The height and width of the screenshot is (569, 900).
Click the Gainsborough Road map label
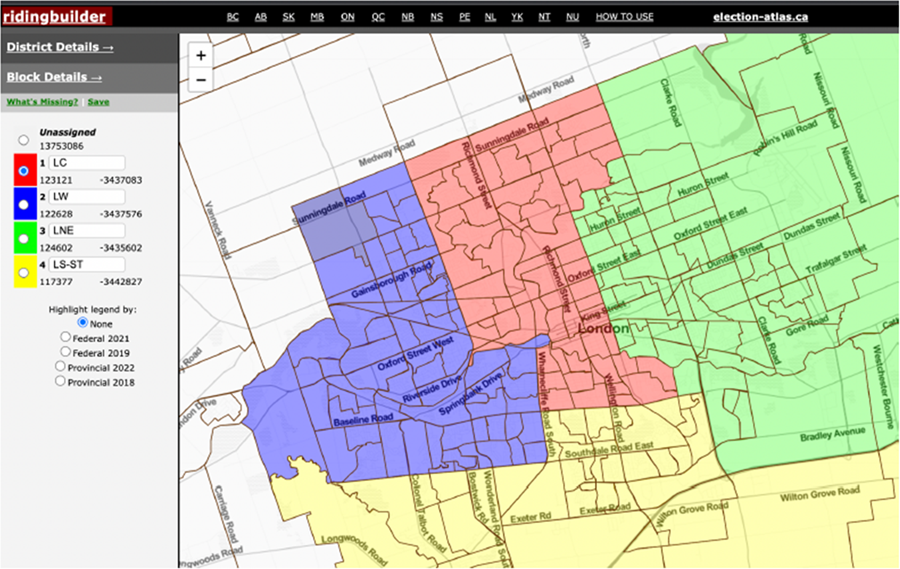point(391,280)
